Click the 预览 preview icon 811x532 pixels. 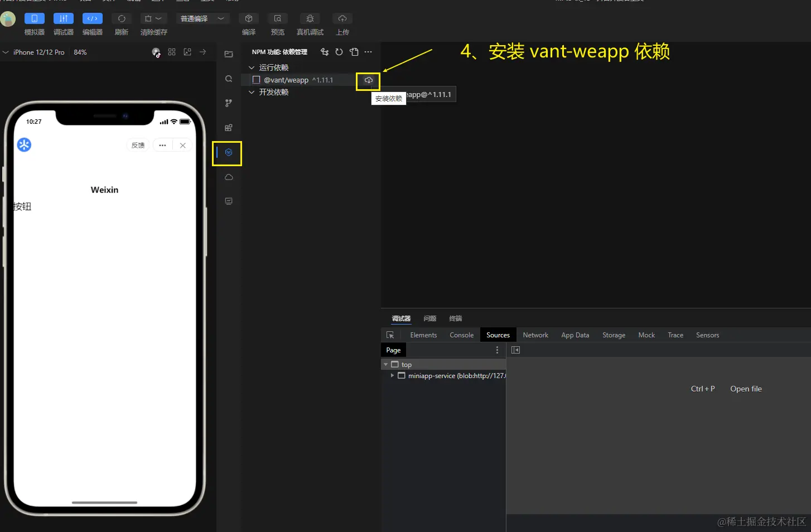pyautogui.click(x=278, y=18)
